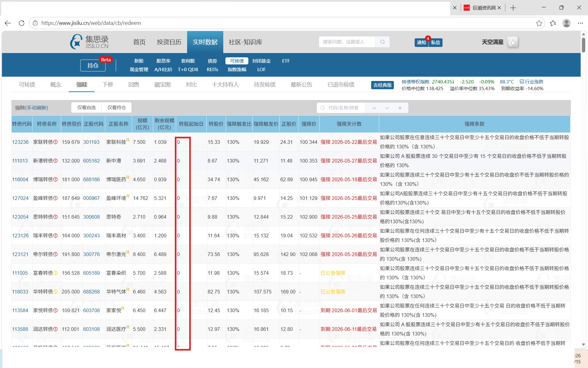The height and width of the screenshot is (368, 588).
Task: Toggle the 仅看自选 filter
Action: (86, 108)
